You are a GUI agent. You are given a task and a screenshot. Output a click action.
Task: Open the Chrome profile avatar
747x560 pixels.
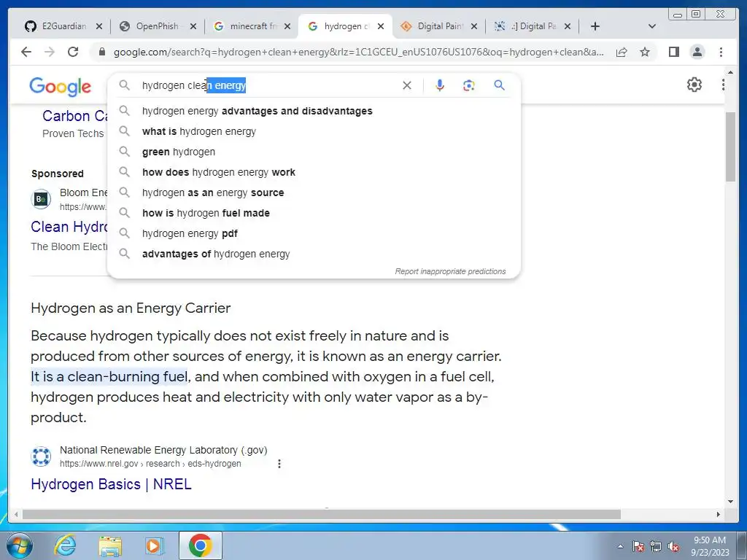(x=697, y=52)
